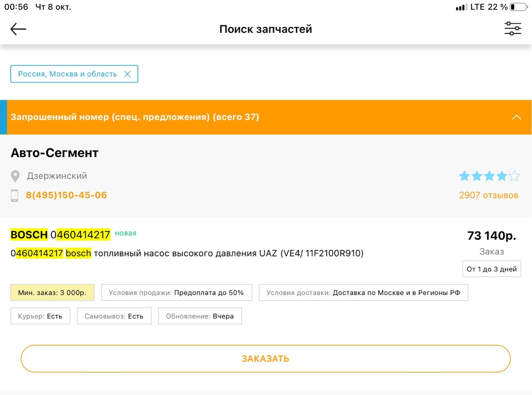Tap the топливный насос высокого давления description
The image size is (532, 395).
pyautogui.click(x=187, y=253)
